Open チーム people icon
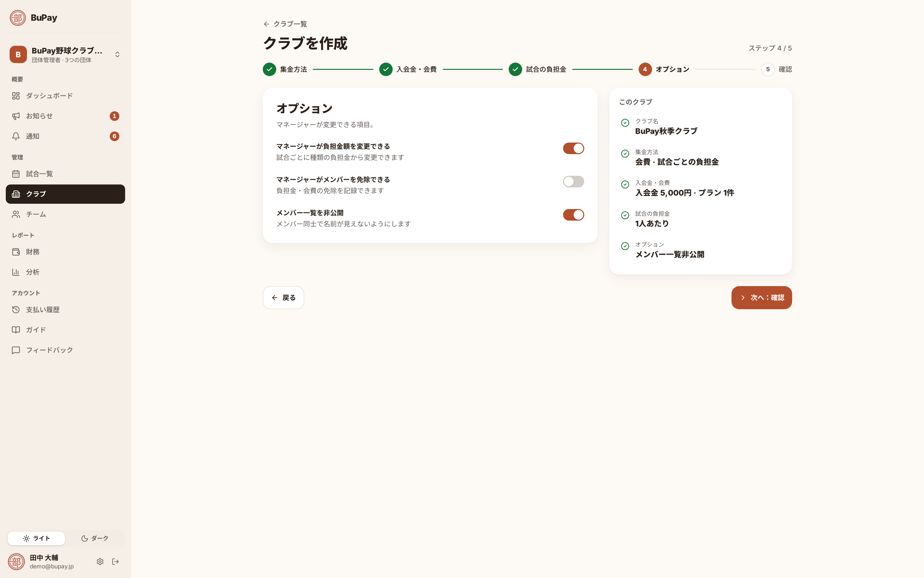 pos(16,214)
